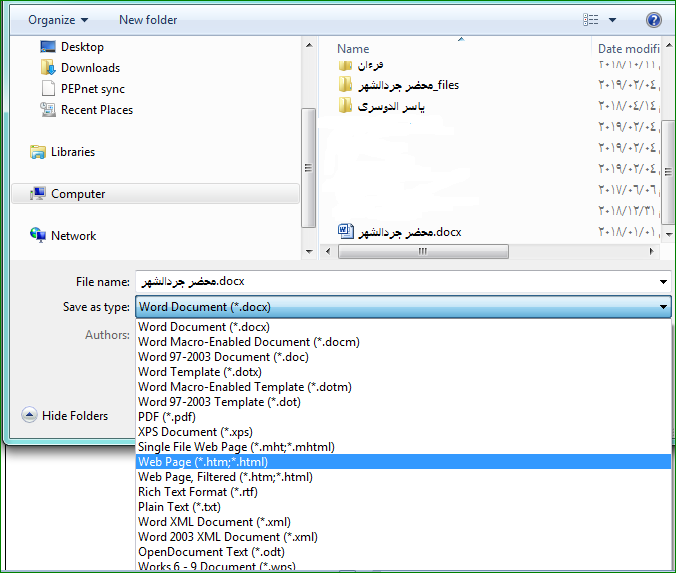
Task: Select the folder name ending in _files
Action: [409, 85]
